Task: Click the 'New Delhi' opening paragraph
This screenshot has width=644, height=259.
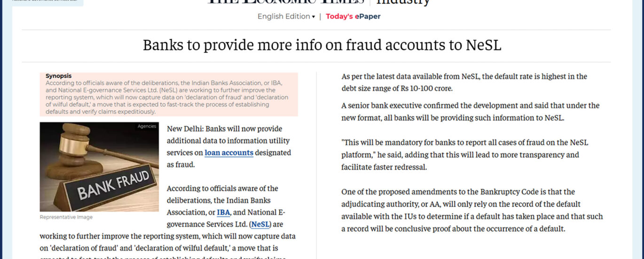Action: pos(229,146)
